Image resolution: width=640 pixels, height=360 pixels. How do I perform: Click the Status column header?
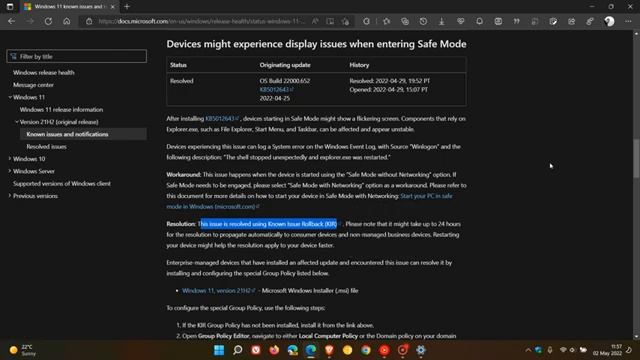[x=178, y=65]
